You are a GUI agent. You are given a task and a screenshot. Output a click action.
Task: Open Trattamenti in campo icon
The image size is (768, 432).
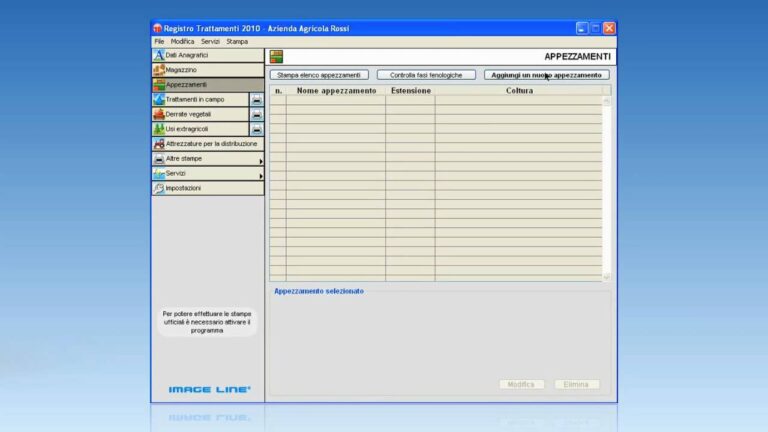tap(159, 99)
